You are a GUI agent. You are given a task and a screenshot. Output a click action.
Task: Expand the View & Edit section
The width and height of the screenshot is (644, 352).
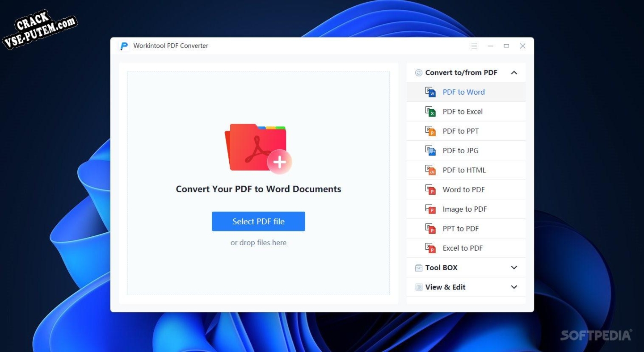[x=514, y=287]
